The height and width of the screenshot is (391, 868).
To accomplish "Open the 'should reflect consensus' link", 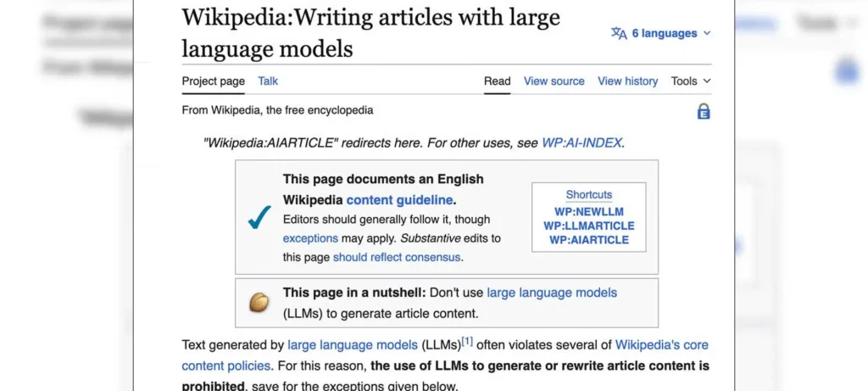I will tap(396, 257).
